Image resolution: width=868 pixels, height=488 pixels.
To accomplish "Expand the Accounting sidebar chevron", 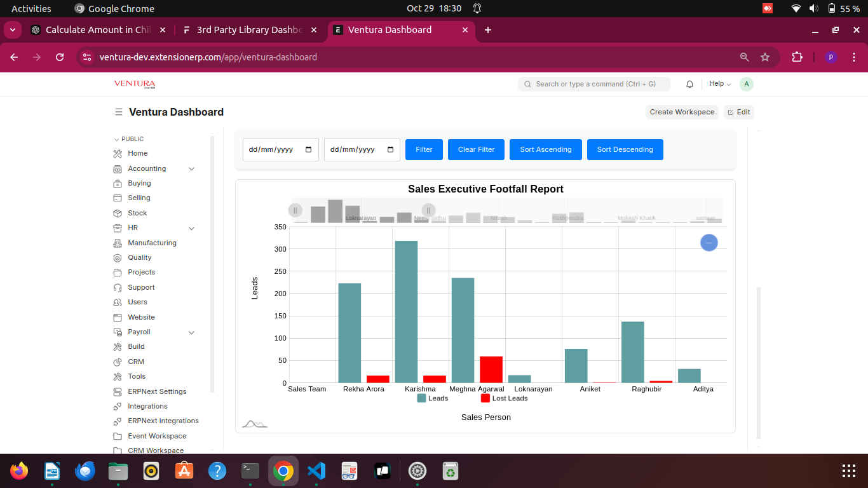I will coord(191,168).
